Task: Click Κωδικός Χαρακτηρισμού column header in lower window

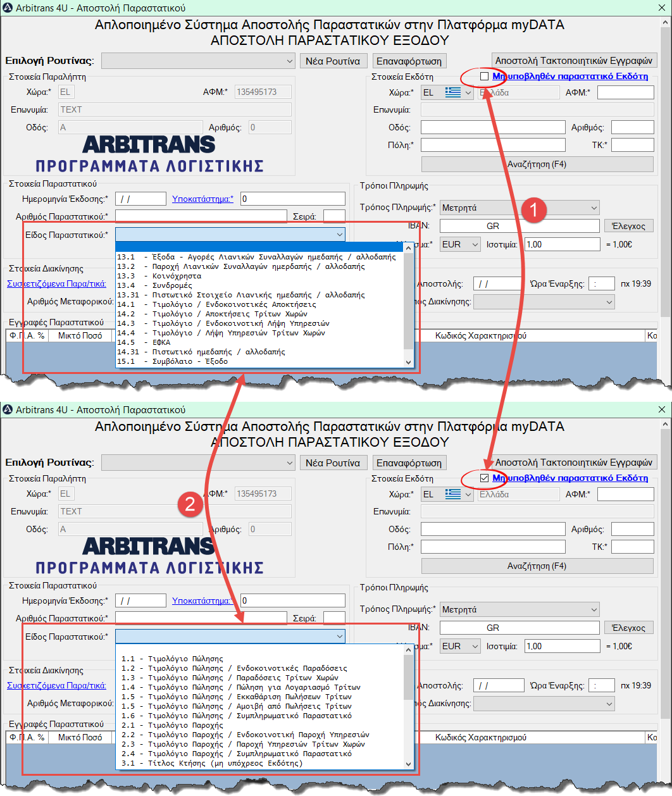Action: point(481,737)
